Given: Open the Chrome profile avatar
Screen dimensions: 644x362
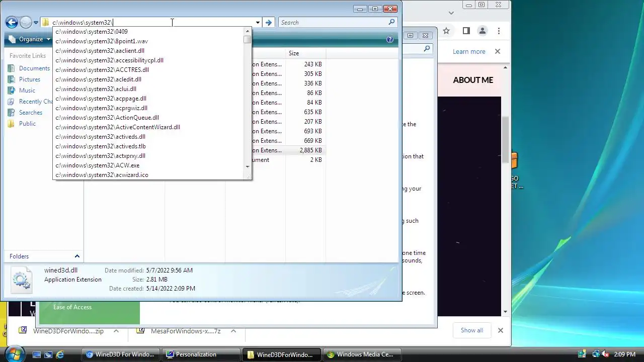Looking at the screenshot, I should coord(482,31).
